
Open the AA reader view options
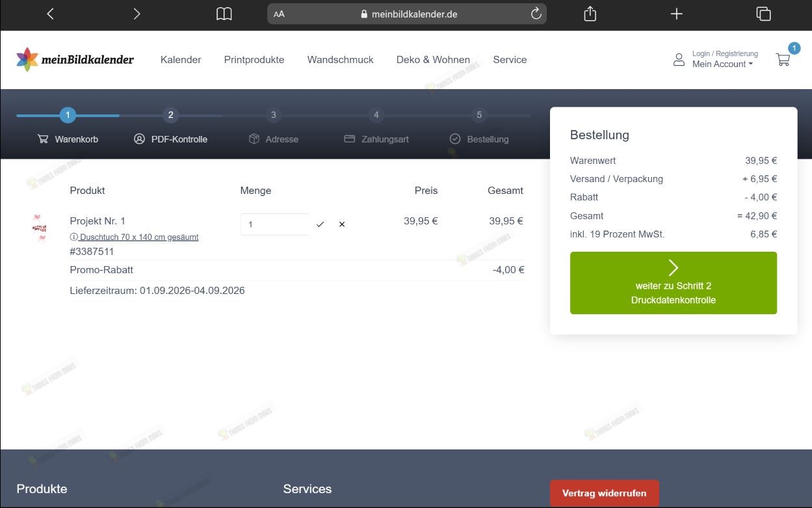[279, 14]
